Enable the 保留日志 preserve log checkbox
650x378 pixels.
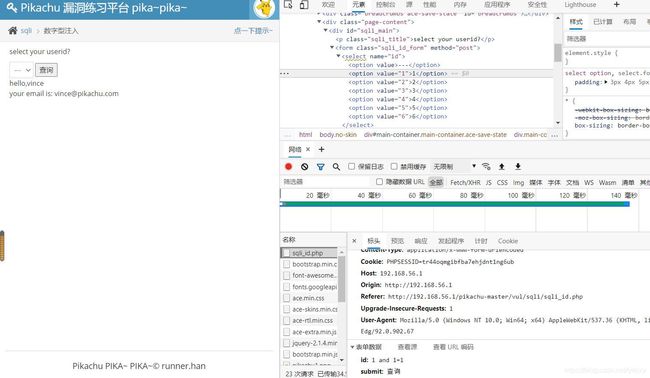(x=352, y=166)
